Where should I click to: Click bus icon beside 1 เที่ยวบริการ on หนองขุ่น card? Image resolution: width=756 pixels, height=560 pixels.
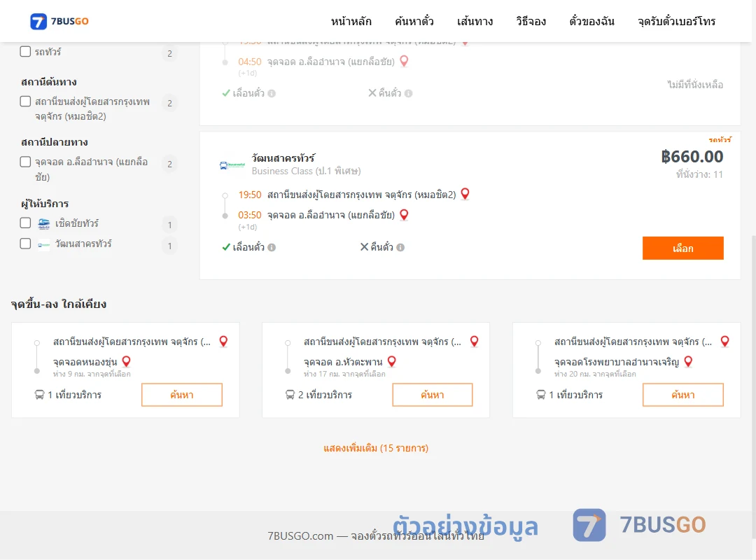pos(39,395)
